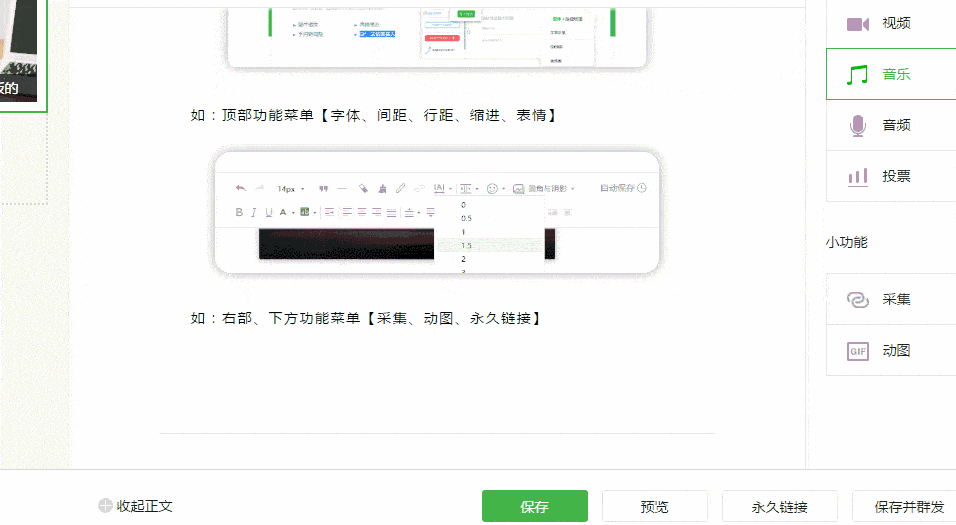Image resolution: width=956 pixels, height=525 pixels.
Task: Click the clear formatting broom icon
Action: (382, 188)
